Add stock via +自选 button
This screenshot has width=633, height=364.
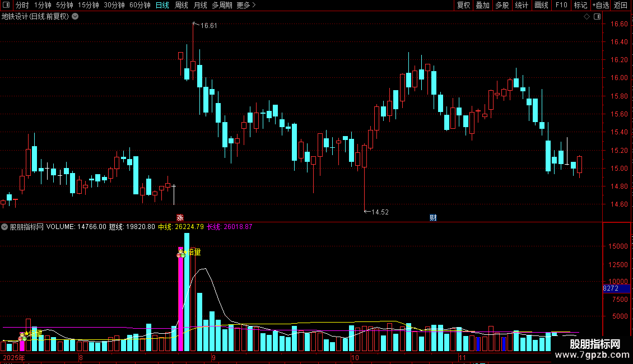point(601,5)
